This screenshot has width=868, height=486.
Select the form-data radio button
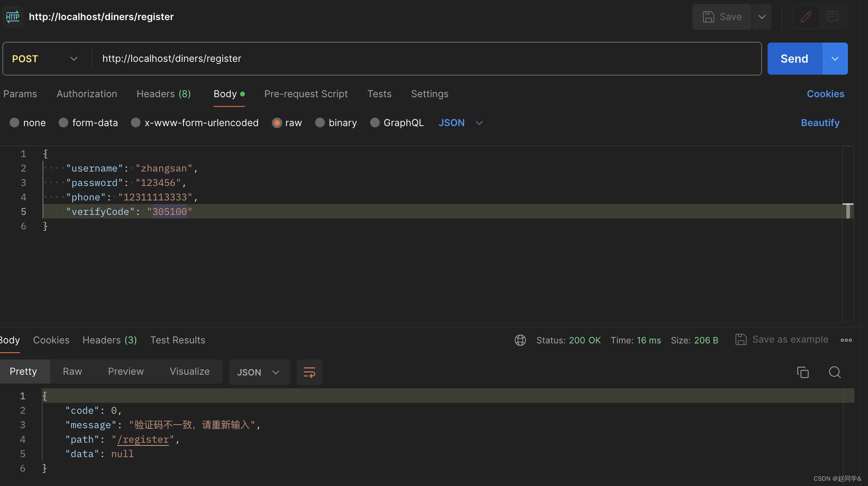(63, 123)
